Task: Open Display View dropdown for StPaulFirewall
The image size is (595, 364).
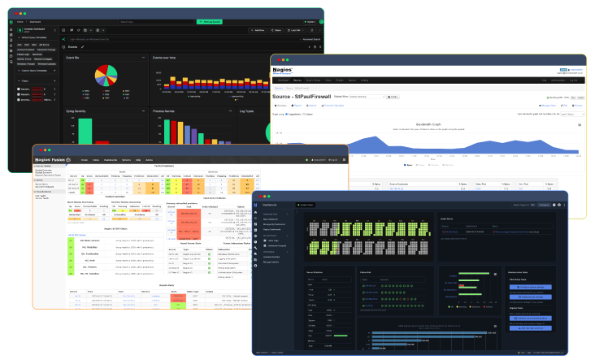Action: (367, 97)
